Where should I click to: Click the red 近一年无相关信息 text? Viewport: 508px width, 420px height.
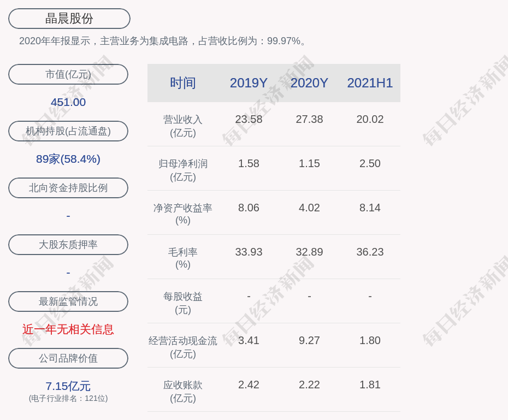point(68,329)
